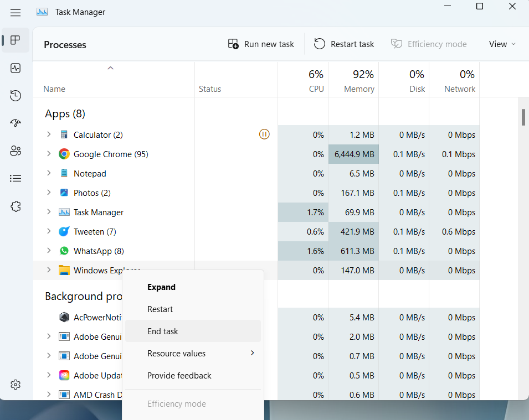529x420 pixels.
Task: Click the Tweeten app icon
Action: point(64,231)
